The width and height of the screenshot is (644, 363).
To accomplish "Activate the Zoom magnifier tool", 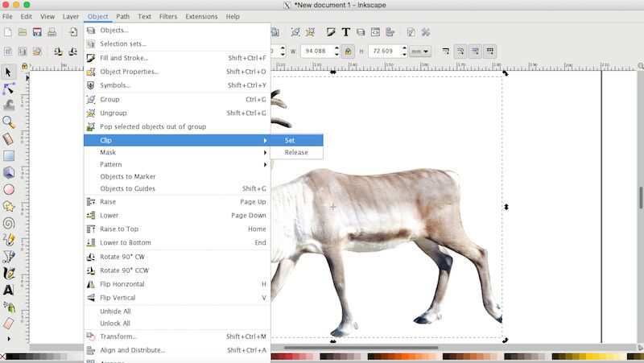I will tap(9, 122).
